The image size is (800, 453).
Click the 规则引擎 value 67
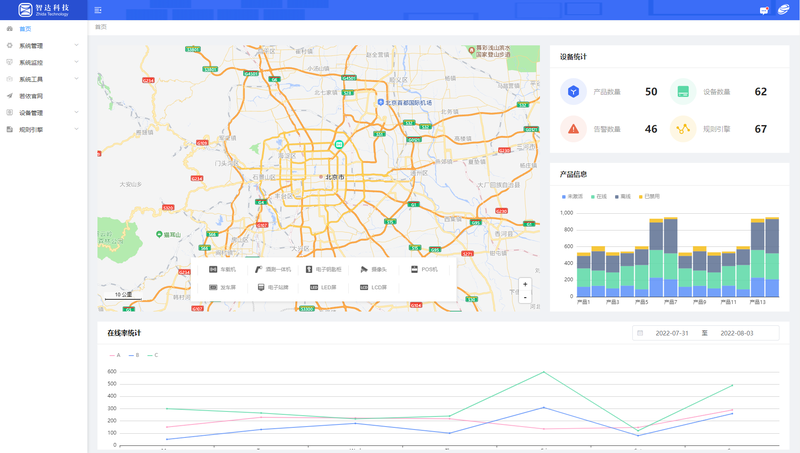761,129
